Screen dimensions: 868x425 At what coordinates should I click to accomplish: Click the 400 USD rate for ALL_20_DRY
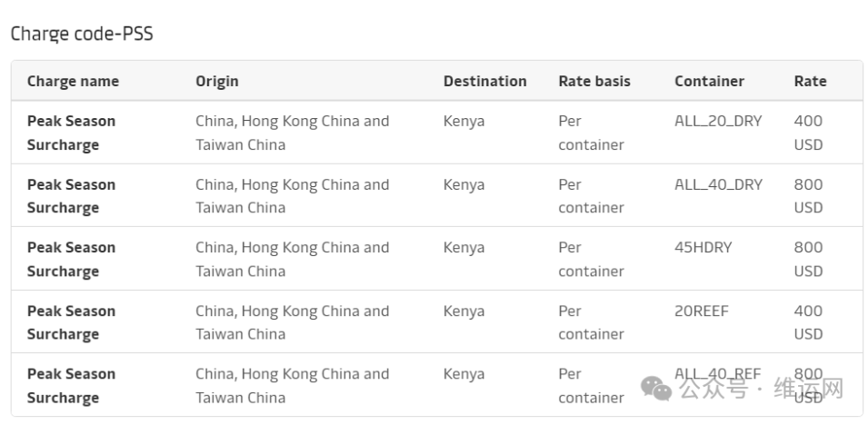(x=808, y=133)
